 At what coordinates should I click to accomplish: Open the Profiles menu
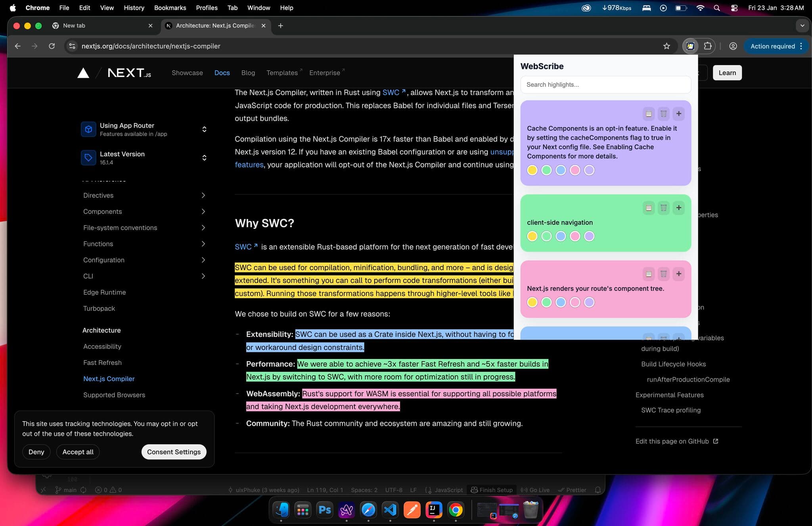click(x=207, y=8)
